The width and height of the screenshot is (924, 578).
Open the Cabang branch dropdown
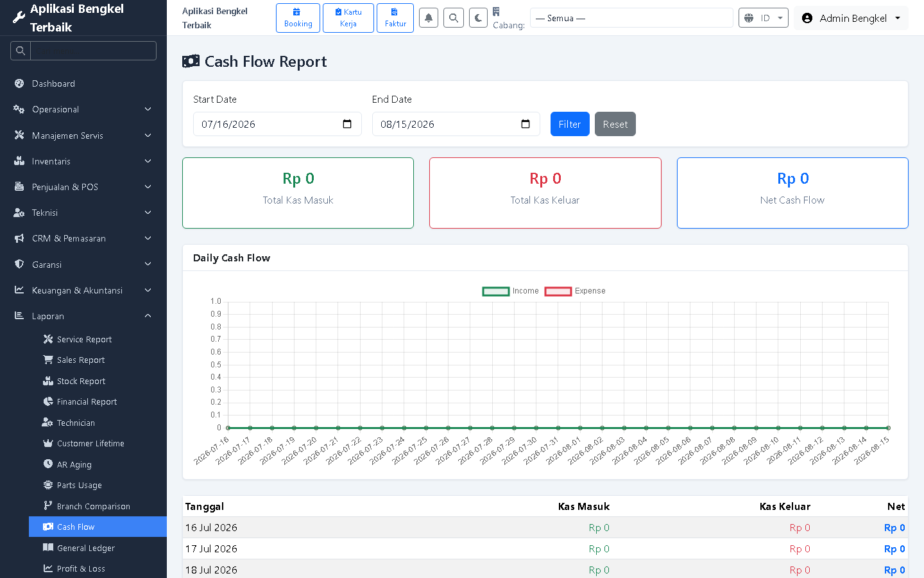tap(631, 18)
